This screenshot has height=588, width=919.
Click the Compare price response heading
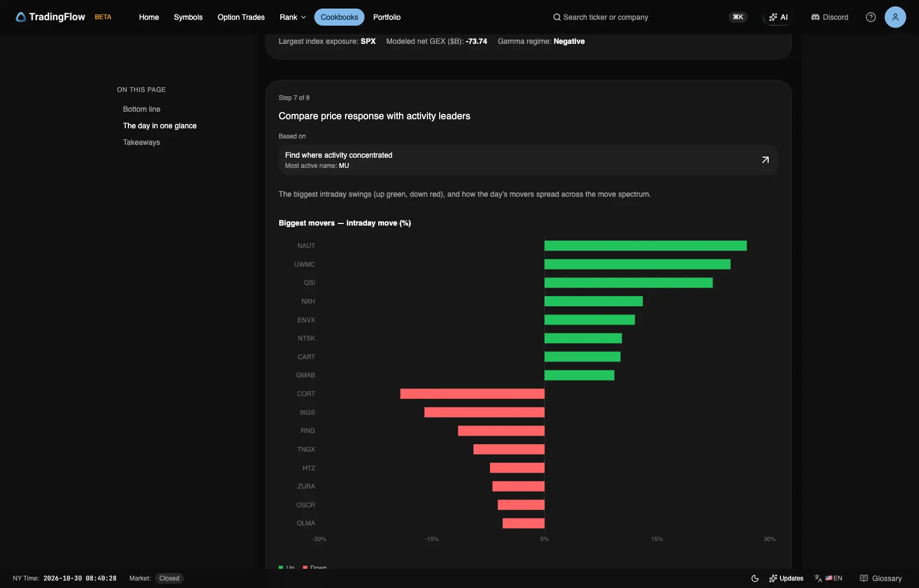pos(374,116)
